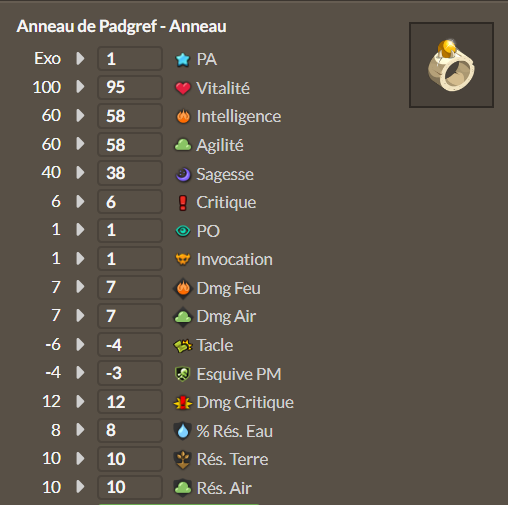Image resolution: width=508 pixels, height=505 pixels.
Task: Click the Sagesse value field showing 38
Action: pos(130,173)
